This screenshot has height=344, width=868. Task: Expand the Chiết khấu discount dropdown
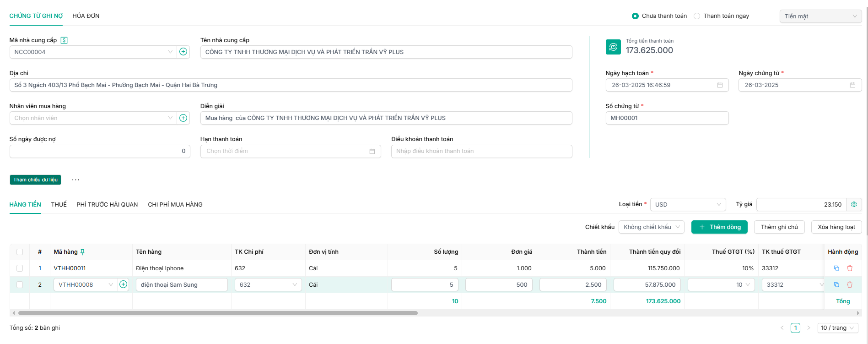pyautogui.click(x=651, y=227)
